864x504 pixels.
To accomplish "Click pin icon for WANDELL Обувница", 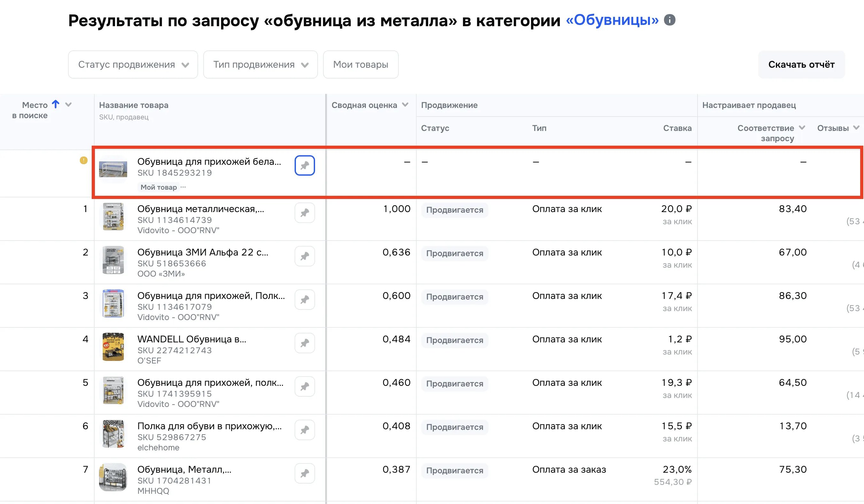I will [305, 343].
